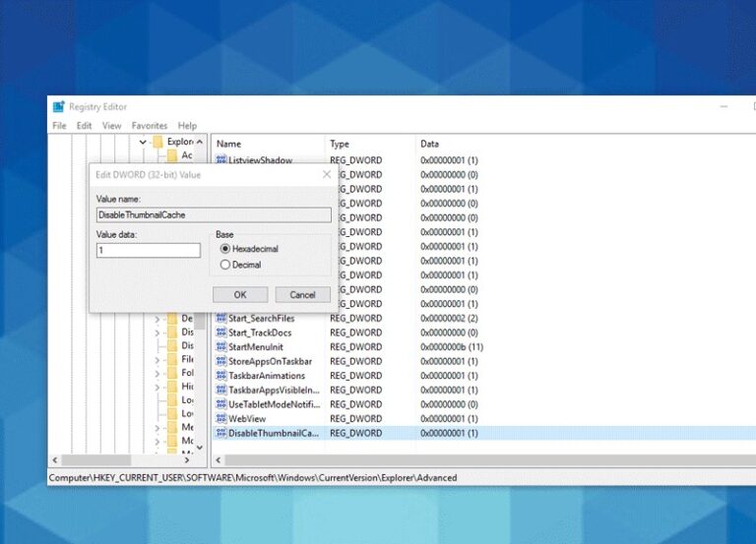The width and height of the screenshot is (756, 544).
Task: Click the 'Me' key folder icon in tree
Action: pos(172,427)
